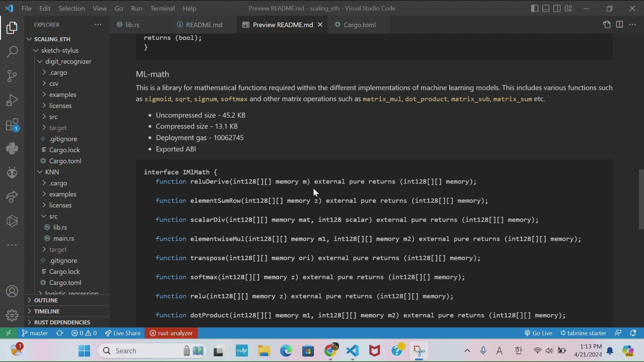Synchronize changes icon in status bar
This screenshot has width=644, height=362.
[59, 333]
